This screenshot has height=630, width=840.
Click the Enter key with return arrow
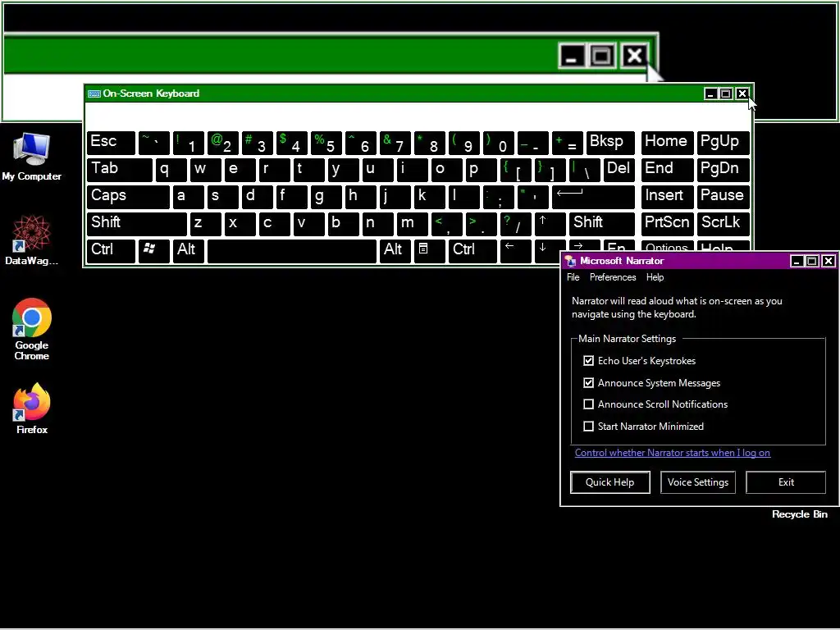(x=593, y=197)
